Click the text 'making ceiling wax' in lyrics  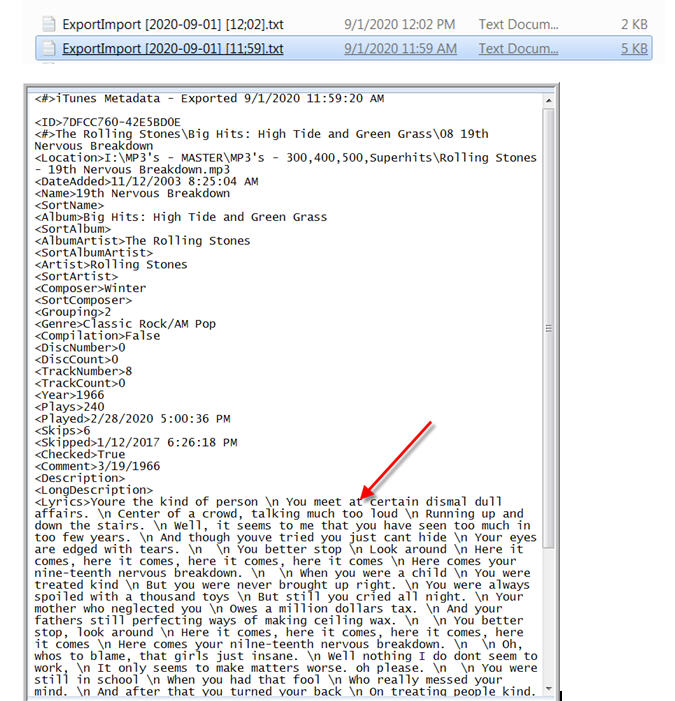pyautogui.click(x=330, y=621)
